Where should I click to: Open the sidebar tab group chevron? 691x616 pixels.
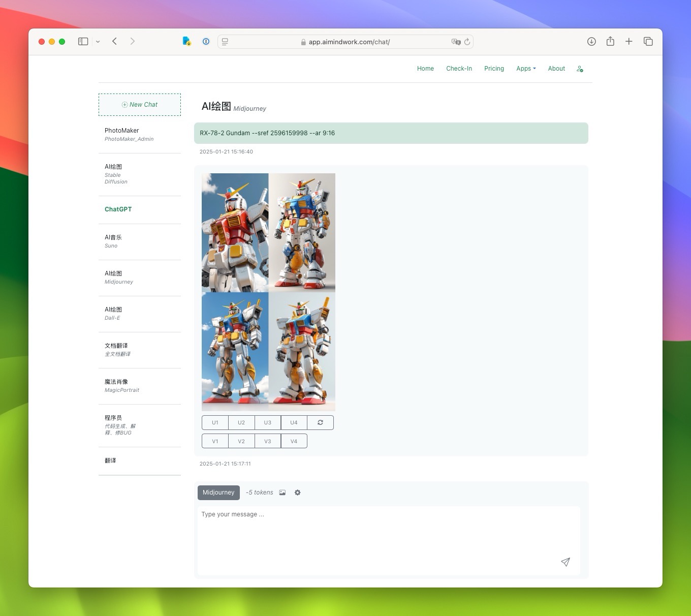[x=98, y=42]
